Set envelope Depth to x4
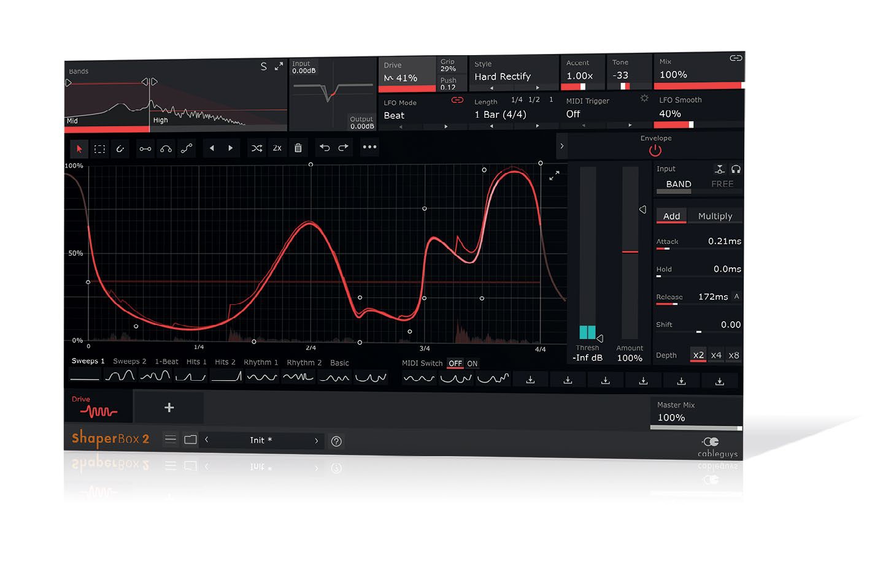 click(716, 355)
